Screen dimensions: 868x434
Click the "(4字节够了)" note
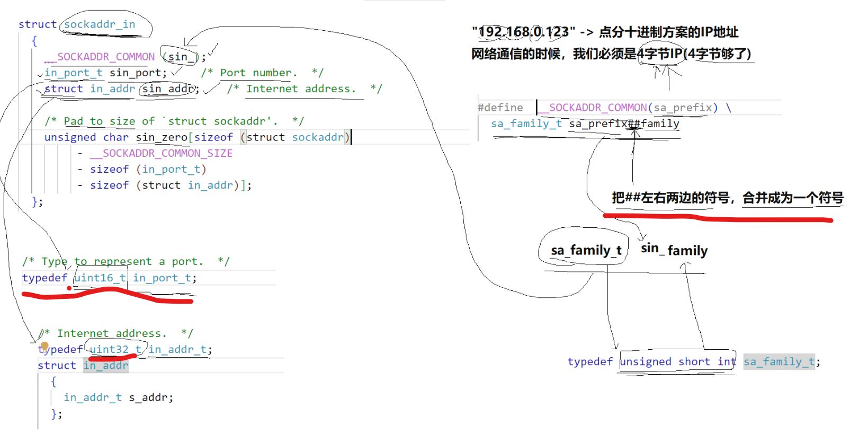coord(717,54)
